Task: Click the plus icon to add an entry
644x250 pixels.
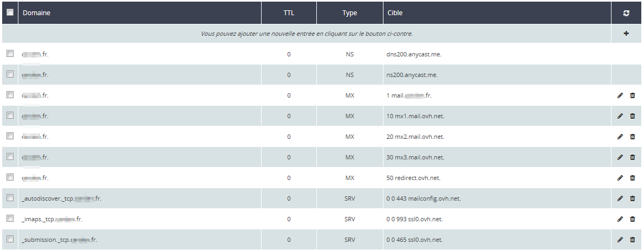Action: pos(626,34)
